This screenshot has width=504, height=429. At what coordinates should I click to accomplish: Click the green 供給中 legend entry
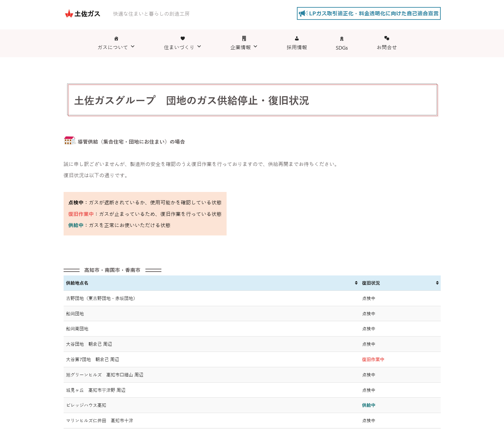coord(76,225)
